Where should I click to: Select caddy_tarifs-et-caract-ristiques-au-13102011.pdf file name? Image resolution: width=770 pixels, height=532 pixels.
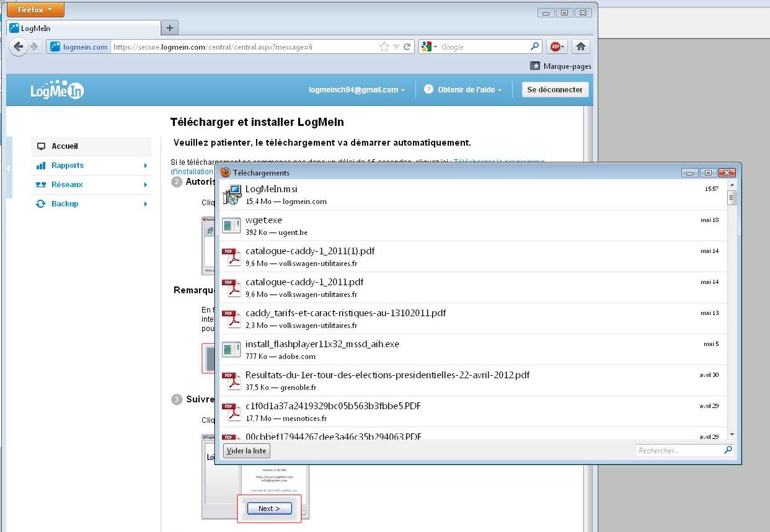tap(346, 313)
